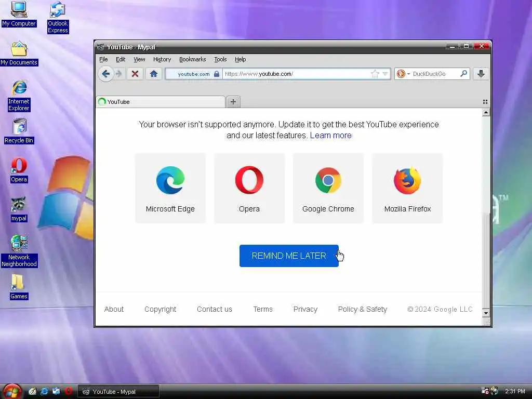Click the padlock site security icon
This screenshot has height=399, width=532.
pos(217,74)
